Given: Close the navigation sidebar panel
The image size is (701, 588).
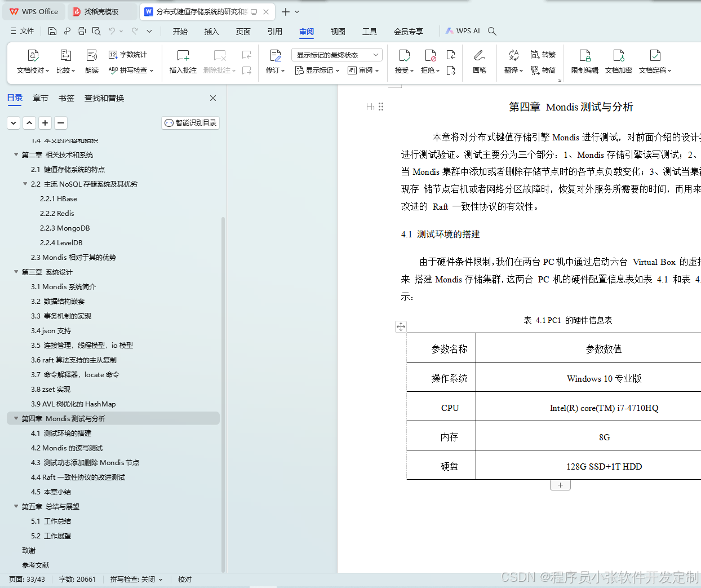Looking at the screenshot, I should click(213, 98).
